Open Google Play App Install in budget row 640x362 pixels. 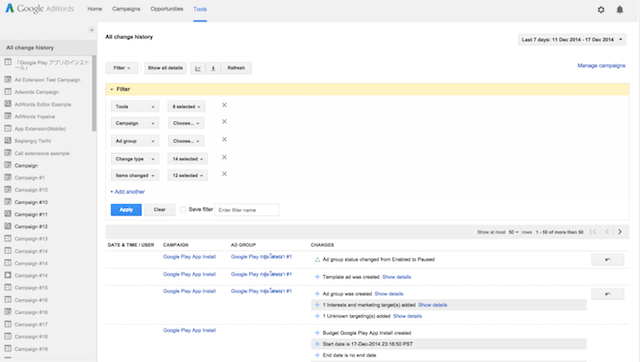pyautogui.click(x=189, y=330)
